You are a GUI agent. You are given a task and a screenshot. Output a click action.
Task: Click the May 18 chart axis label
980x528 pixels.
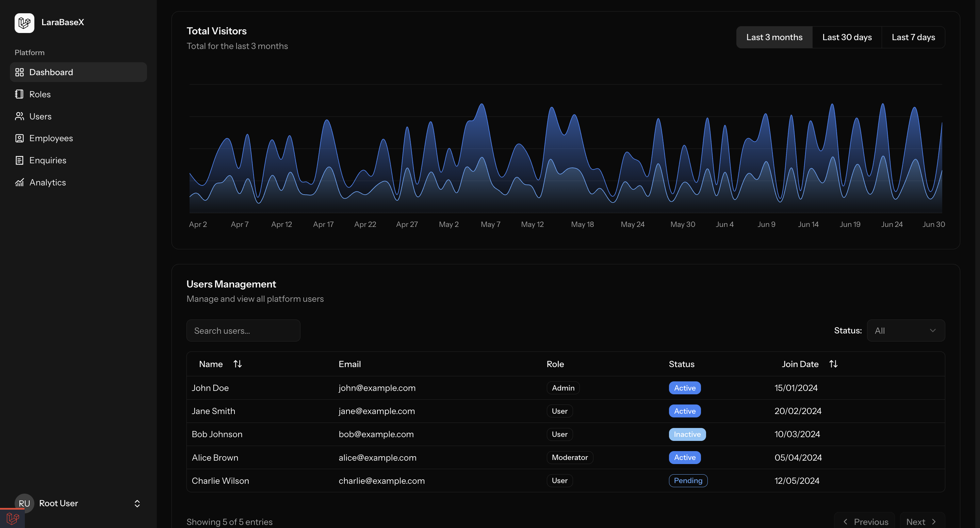point(582,225)
